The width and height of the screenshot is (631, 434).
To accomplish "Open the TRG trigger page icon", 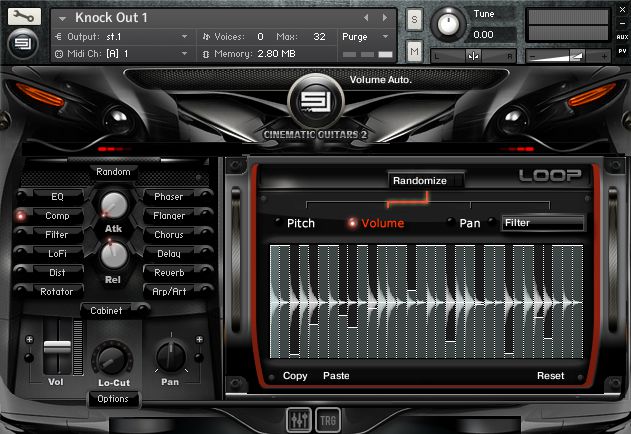I will pos(328,420).
